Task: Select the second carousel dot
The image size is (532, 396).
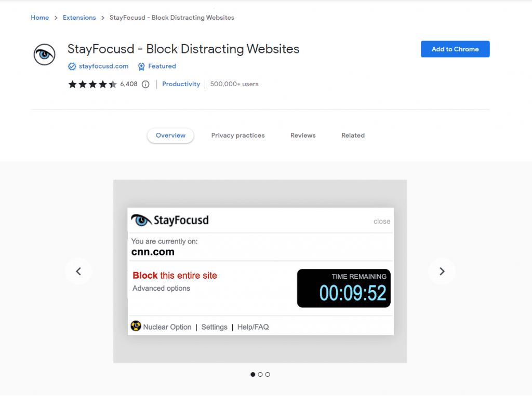Action: 260,374
